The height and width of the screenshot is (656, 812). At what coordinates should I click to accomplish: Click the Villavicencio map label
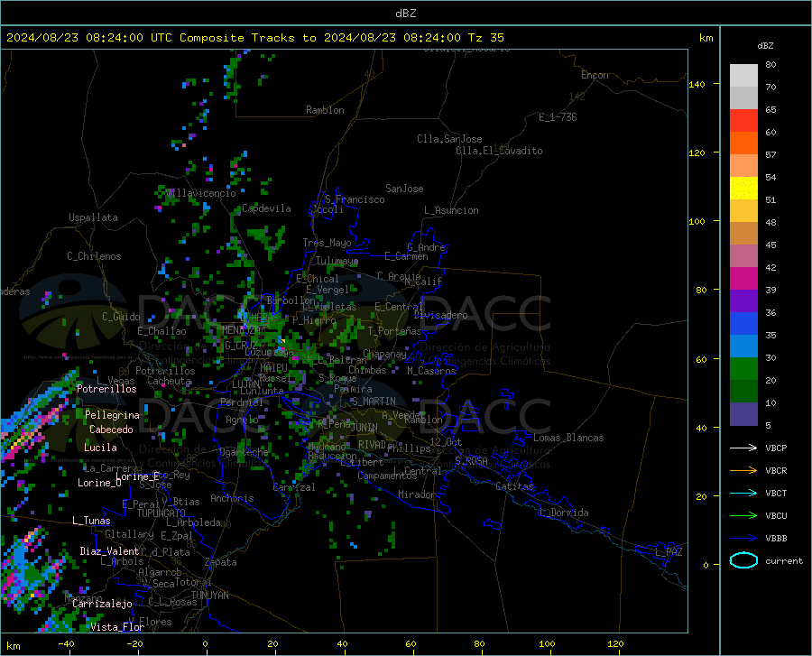coord(202,193)
